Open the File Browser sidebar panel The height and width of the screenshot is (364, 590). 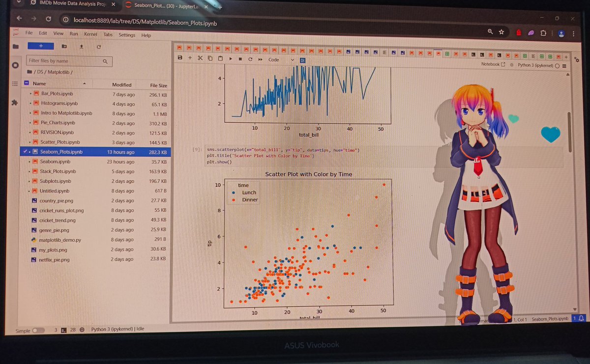[x=16, y=46]
